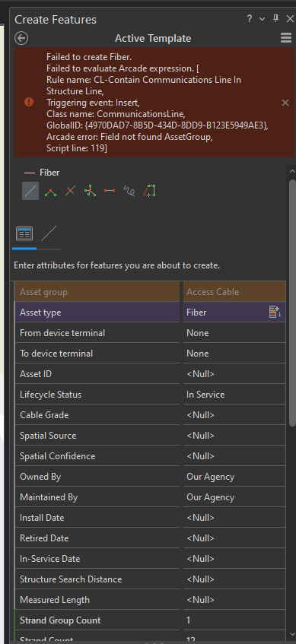Screen dimensions: 296x644
Task: Edit the Spatial Source value
Action: click(234, 436)
